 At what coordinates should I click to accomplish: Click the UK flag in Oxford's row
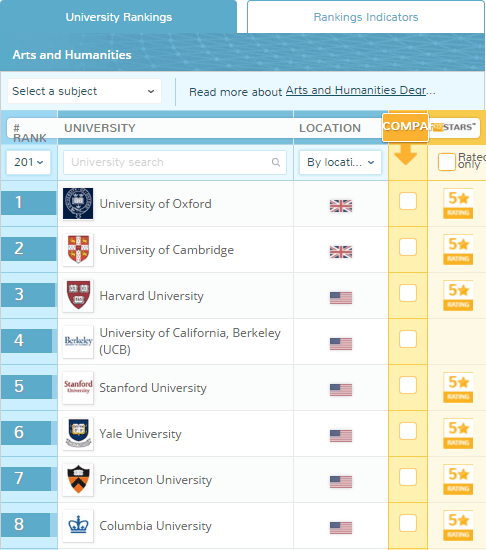341,206
